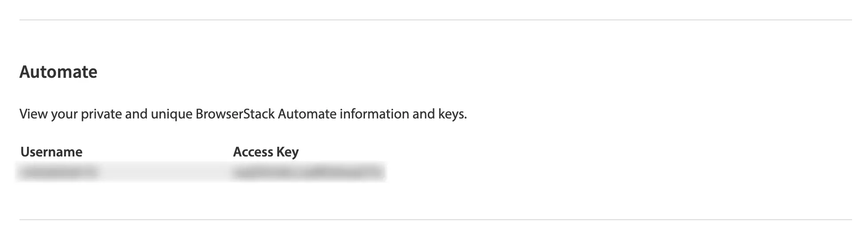The image size is (868, 244).
Task: Click the word keys ending the description
Action: tap(452, 114)
